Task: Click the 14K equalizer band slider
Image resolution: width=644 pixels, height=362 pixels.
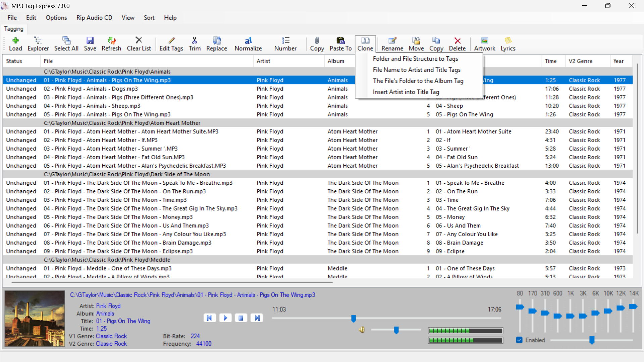Action: [633, 306]
